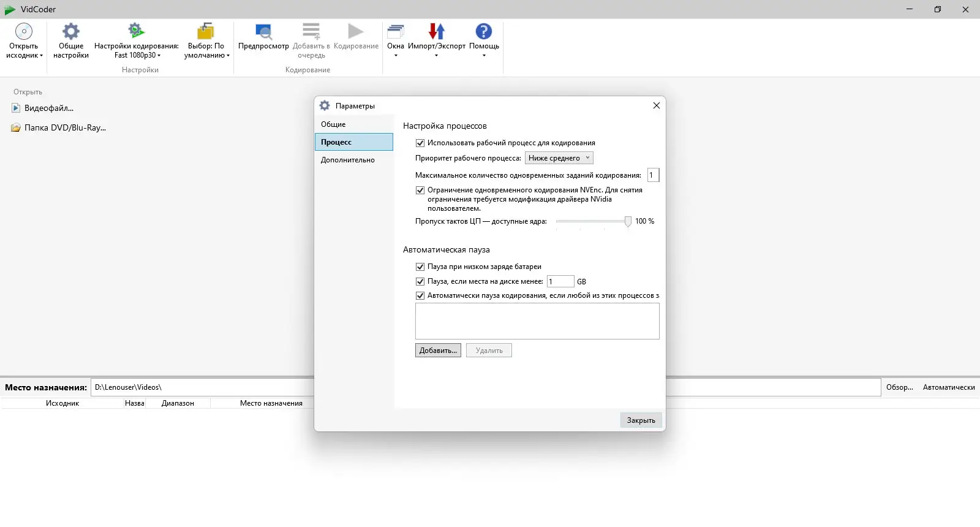Click the Encoding settings icon
This screenshot has height=527, width=980.
pyautogui.click(x=136, y=31)
